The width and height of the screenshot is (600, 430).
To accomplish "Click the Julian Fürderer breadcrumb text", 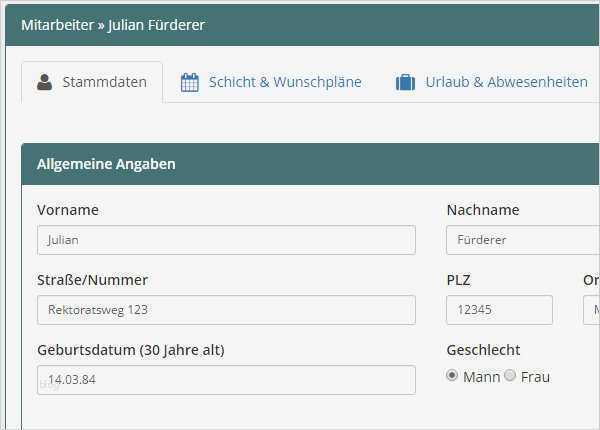I will point(156,25).
